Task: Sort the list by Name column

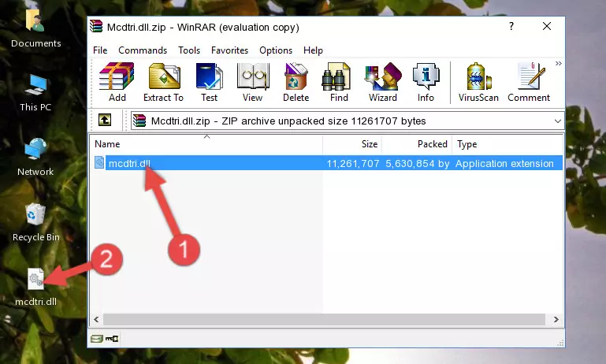Action: [x=206, y=144]
